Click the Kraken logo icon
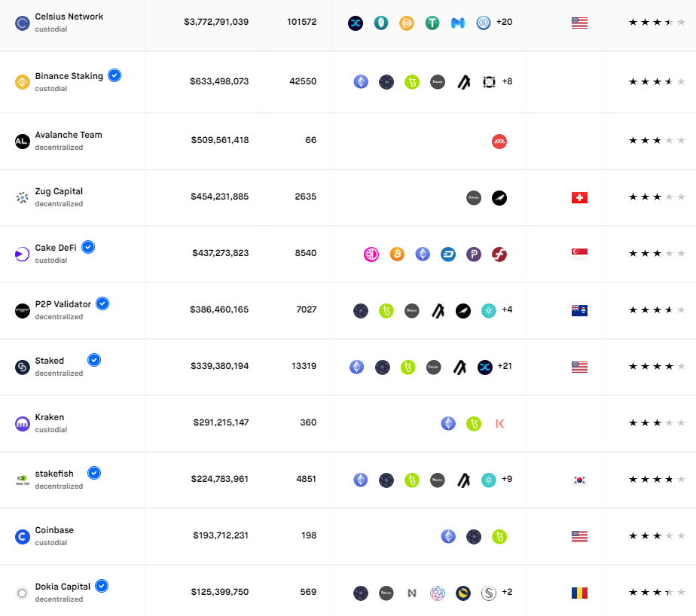696x616 pixels. click(x=22, y=424)
